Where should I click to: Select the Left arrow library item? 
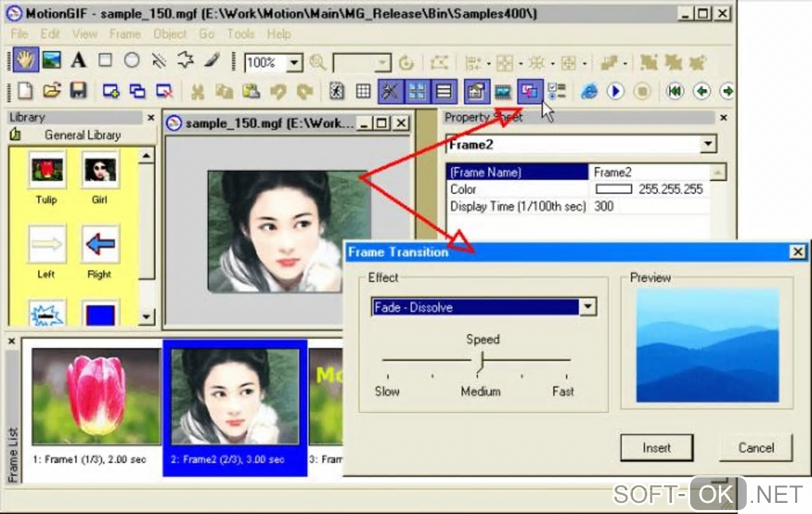(x=47, y=252)
